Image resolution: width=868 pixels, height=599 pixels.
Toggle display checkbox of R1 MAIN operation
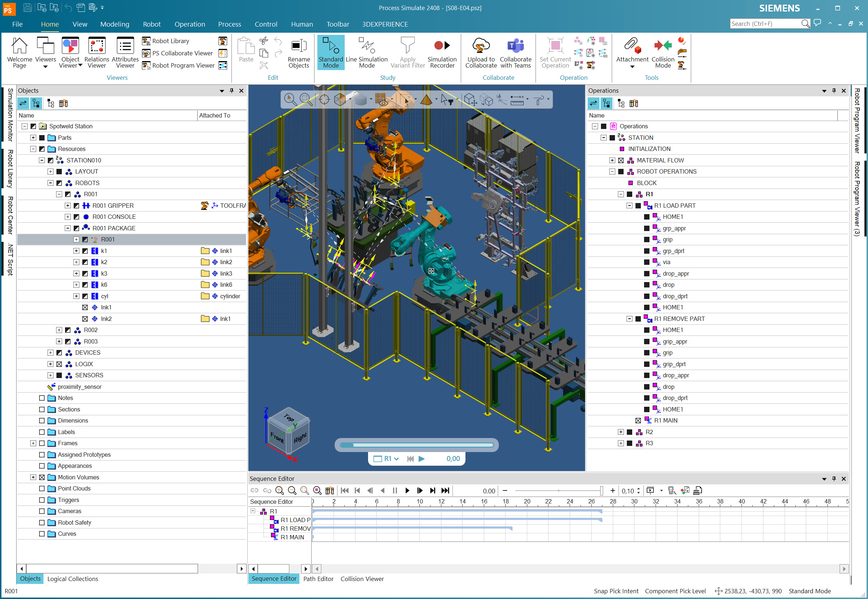[638, 420]
